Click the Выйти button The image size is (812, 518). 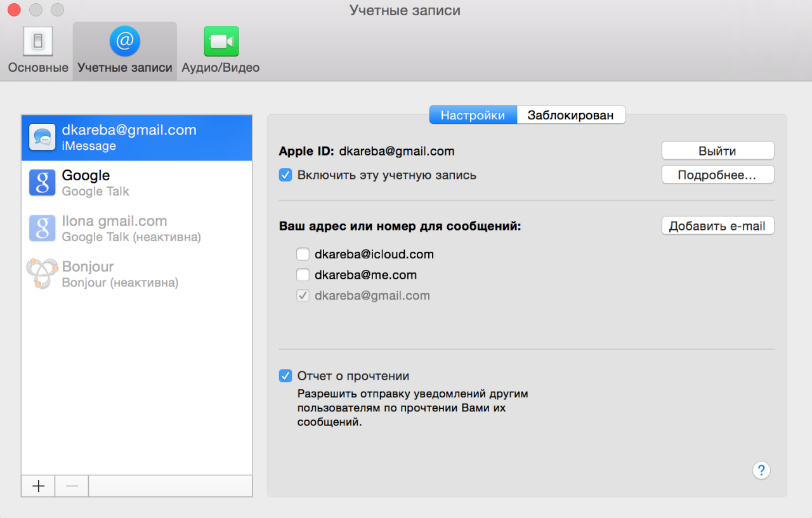717,151
